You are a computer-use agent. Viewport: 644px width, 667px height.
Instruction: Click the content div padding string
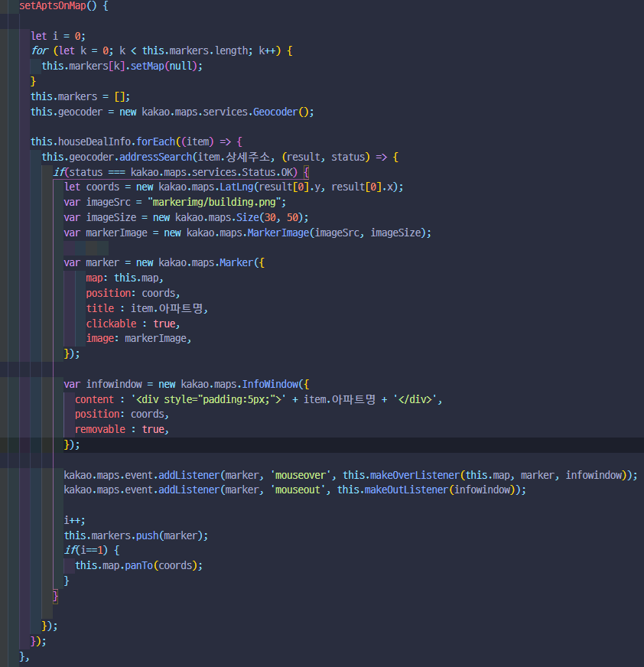click(x=209, y=399)
